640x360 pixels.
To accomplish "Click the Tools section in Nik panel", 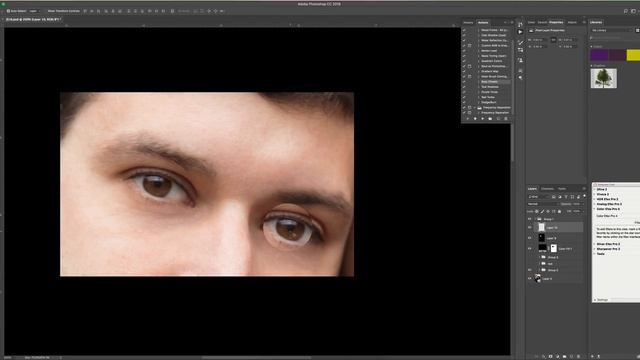I will pyautogui.click(x=601, y=254).
